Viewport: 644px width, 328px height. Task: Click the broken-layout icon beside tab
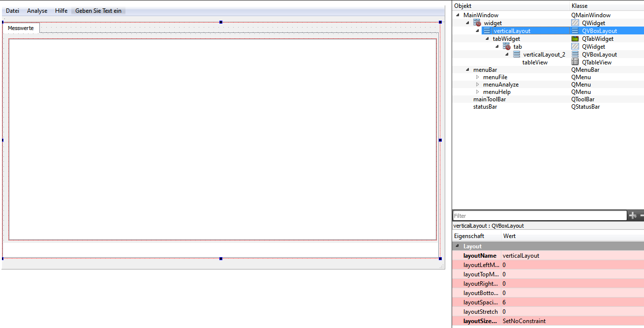click(506, 47)
